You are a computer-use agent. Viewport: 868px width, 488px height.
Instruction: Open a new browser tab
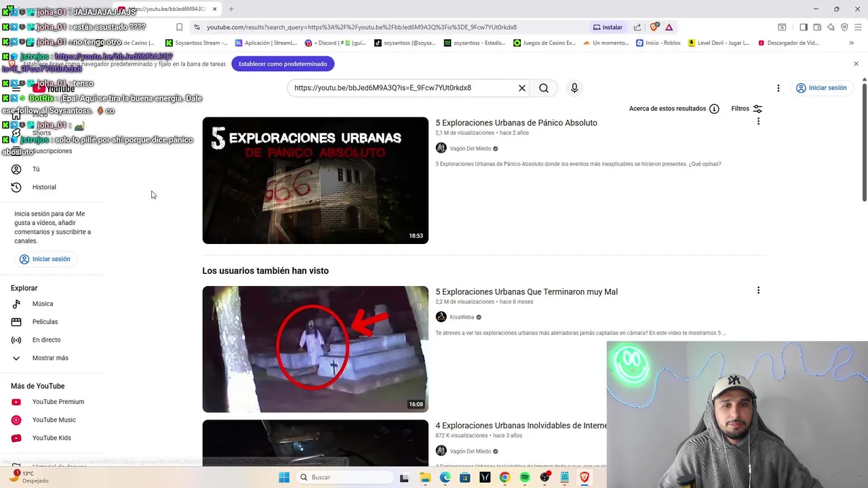231,9
